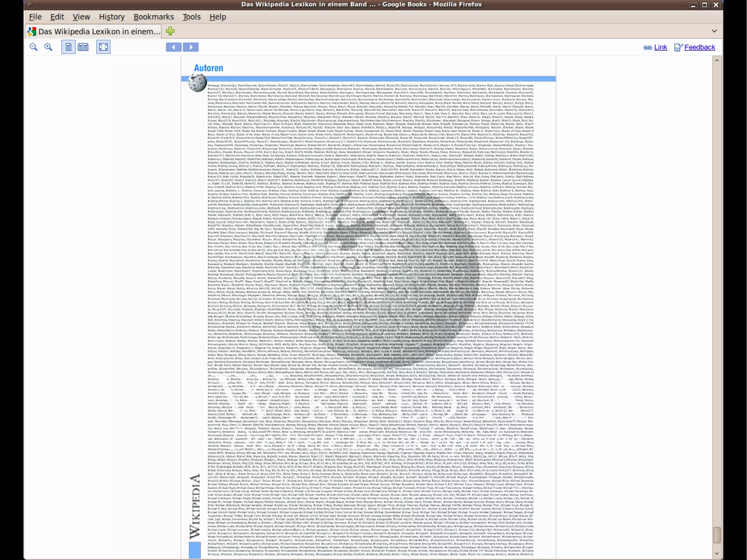Go to previous page arrow
This screenshot has height=560, width=747.
(174, 47)
